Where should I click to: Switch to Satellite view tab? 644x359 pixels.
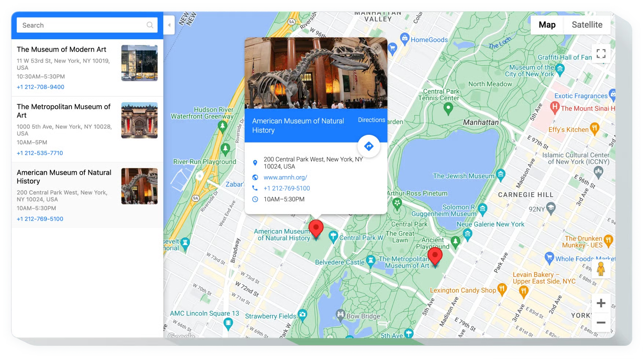[x=587, y=25]
